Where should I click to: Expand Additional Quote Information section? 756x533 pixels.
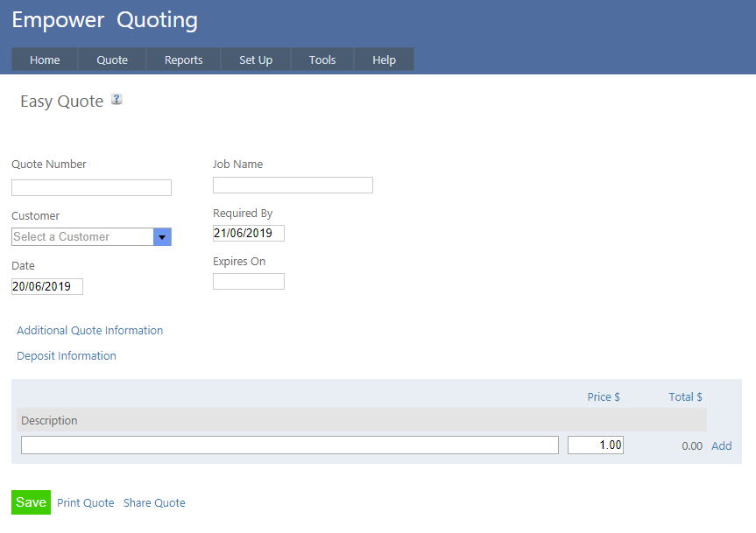pos(90,331)
